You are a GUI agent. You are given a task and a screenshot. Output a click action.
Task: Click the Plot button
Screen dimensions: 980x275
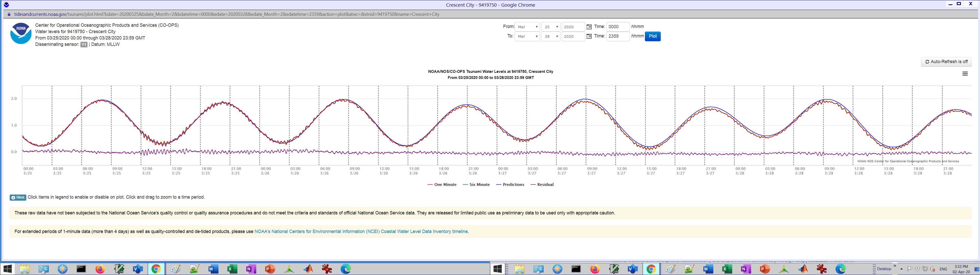(653, 36)
